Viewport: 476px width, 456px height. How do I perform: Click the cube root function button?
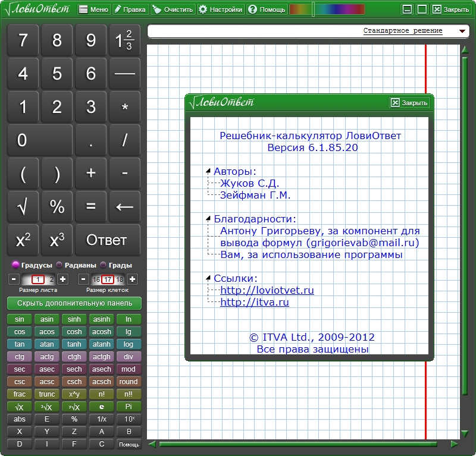[47, 407]
